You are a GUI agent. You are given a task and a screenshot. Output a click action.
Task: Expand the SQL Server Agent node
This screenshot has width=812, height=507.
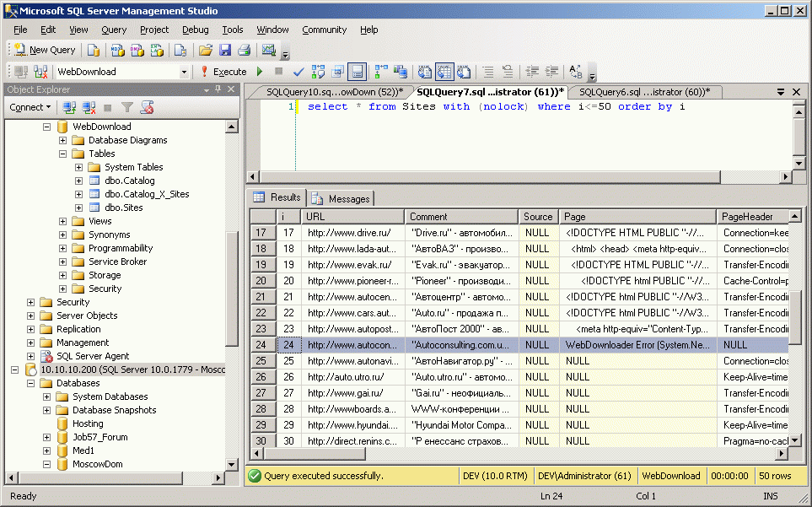point(30,356)
